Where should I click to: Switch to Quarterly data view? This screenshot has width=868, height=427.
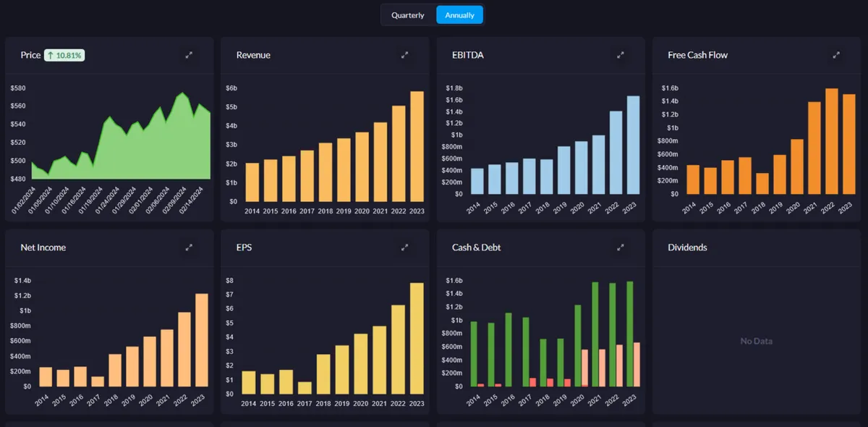(x=408, y=15)
